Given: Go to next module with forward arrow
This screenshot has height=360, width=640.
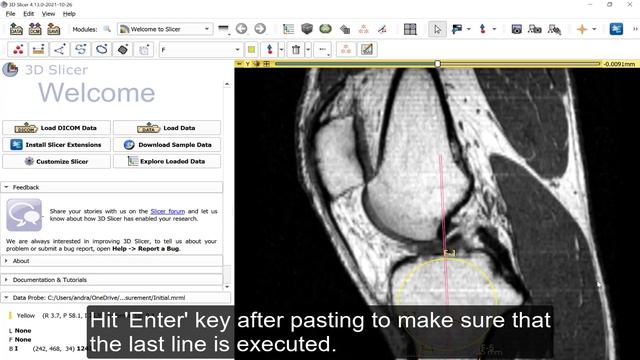Looking at the screenshot, I should coord(260,29).
